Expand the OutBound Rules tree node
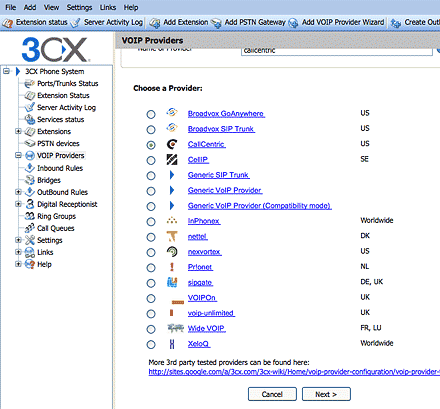 [18, 192]
